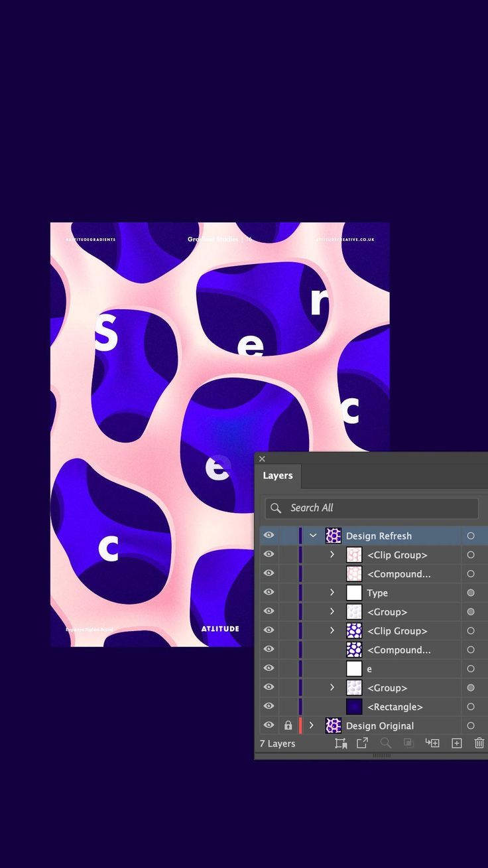Viewport: 488px width, 868px height.
Task: Click the panel resize grip below Layers footer
Action: (381, 755)
